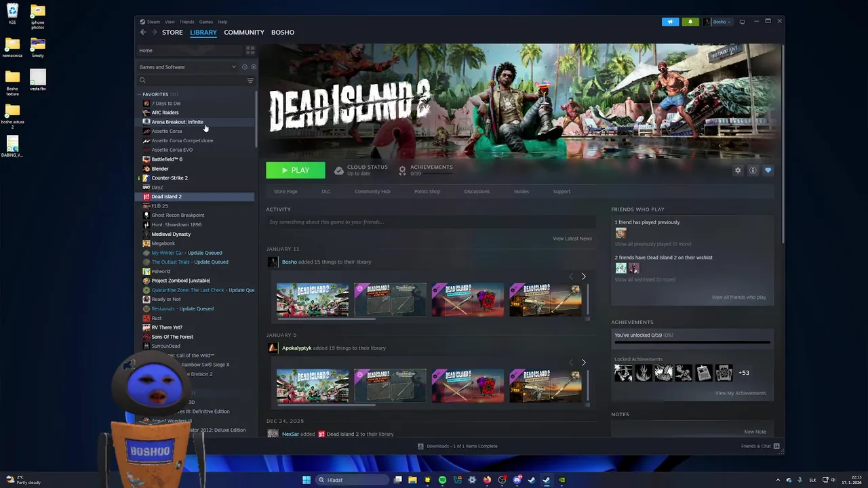Enter Big Picture mode icon
The image size is (868, 488).
click(x=743, y=22)
